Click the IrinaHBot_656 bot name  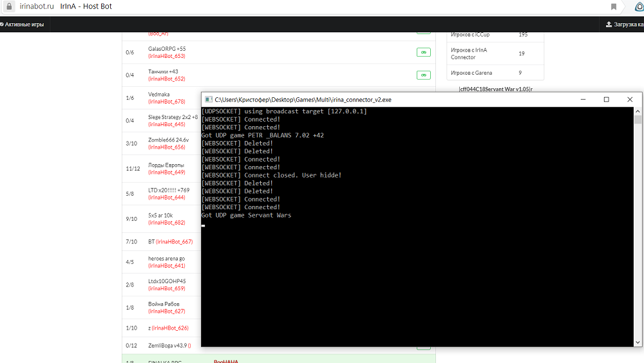(x=167, y=147)
